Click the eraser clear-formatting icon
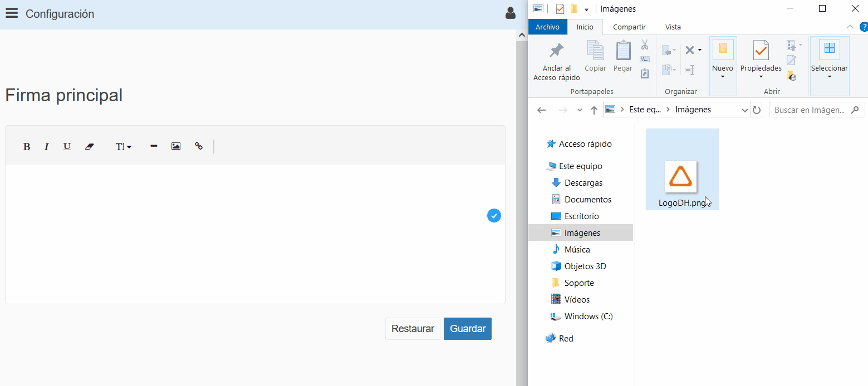Image resolution: width=868 pixels, height=386 pixels. tap(90, 147)
